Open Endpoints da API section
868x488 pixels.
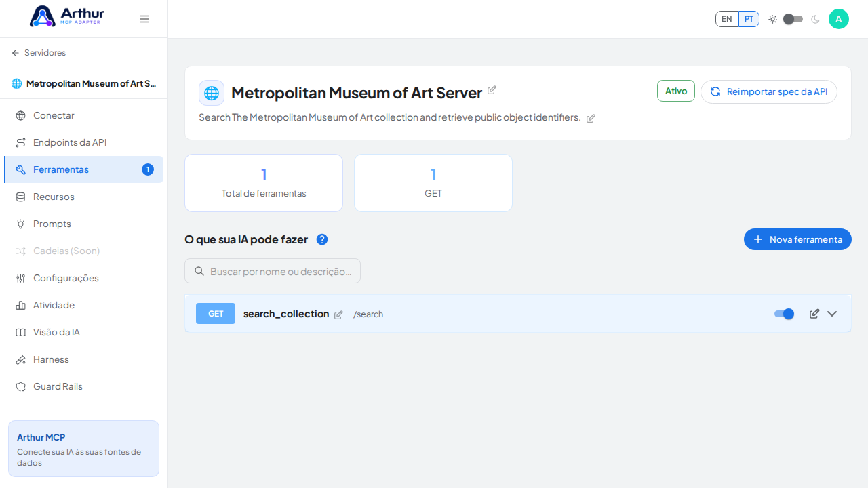[x=83, y=142]
